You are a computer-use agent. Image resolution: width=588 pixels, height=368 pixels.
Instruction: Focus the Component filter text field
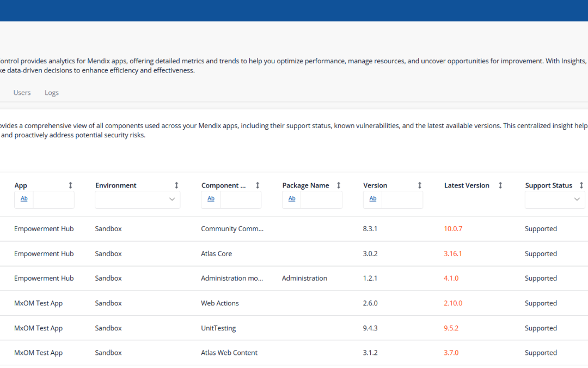(x=241, y=200)
